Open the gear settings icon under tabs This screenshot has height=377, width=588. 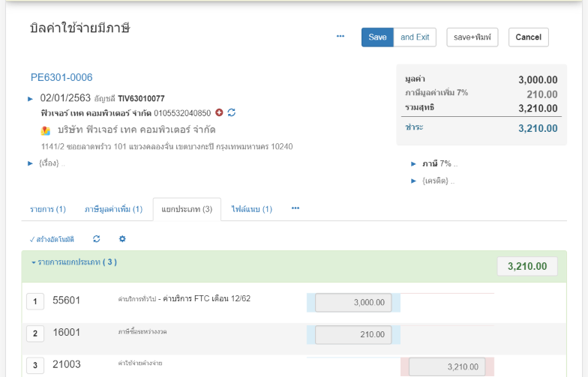pos(122,239)
